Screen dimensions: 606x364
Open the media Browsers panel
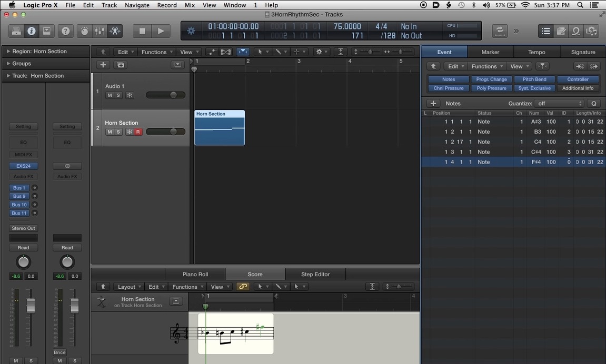click(x=591, y=31)
